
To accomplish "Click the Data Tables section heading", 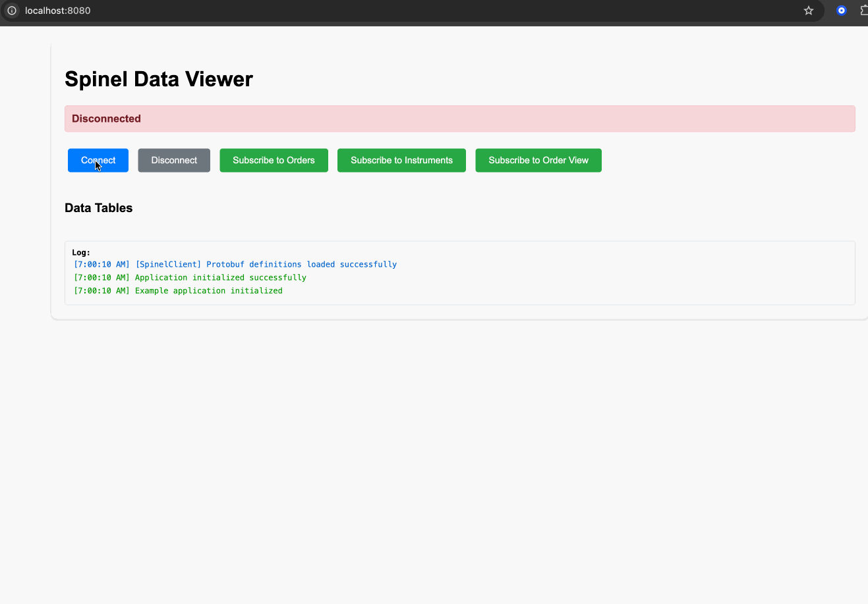I will [x=99, y=208].
